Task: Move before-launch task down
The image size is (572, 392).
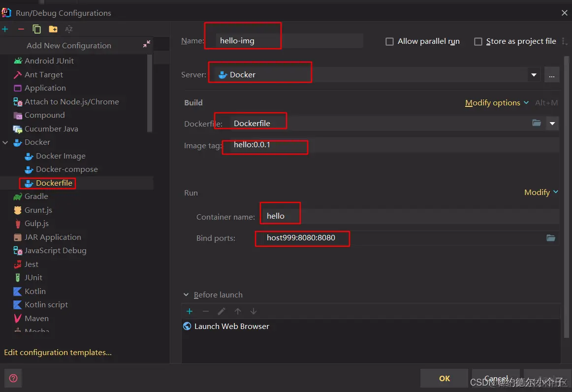Action: pos(254,311)
